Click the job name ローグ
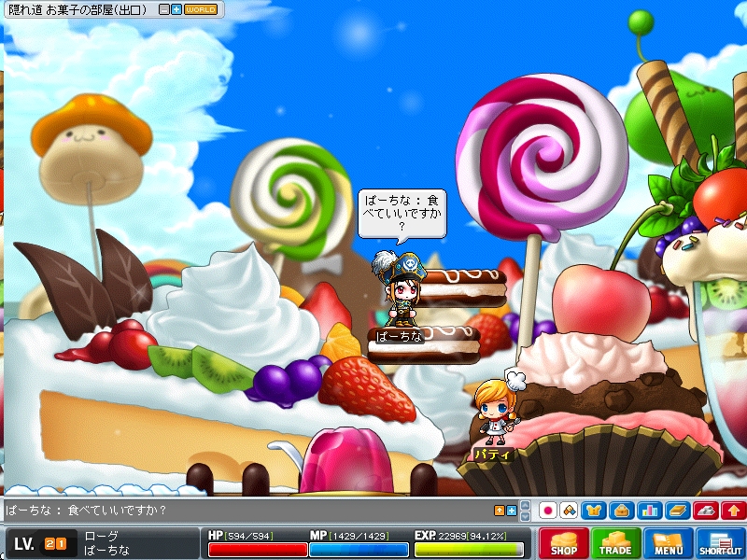 tap(101, 536)
